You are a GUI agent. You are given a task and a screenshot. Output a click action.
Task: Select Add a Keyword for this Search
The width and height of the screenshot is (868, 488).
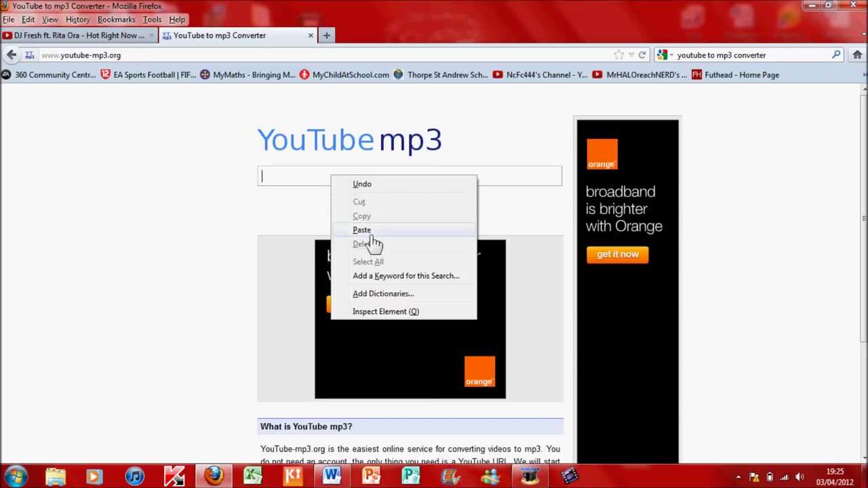(x=403, y=276)
